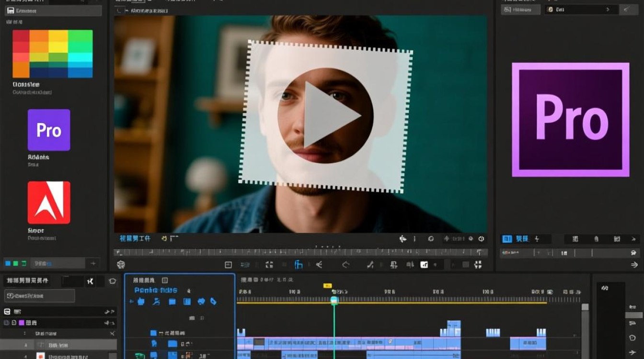Click the scissors icon below the preview
The width and height of the screenshot is (644, 359).
point(319,265)
